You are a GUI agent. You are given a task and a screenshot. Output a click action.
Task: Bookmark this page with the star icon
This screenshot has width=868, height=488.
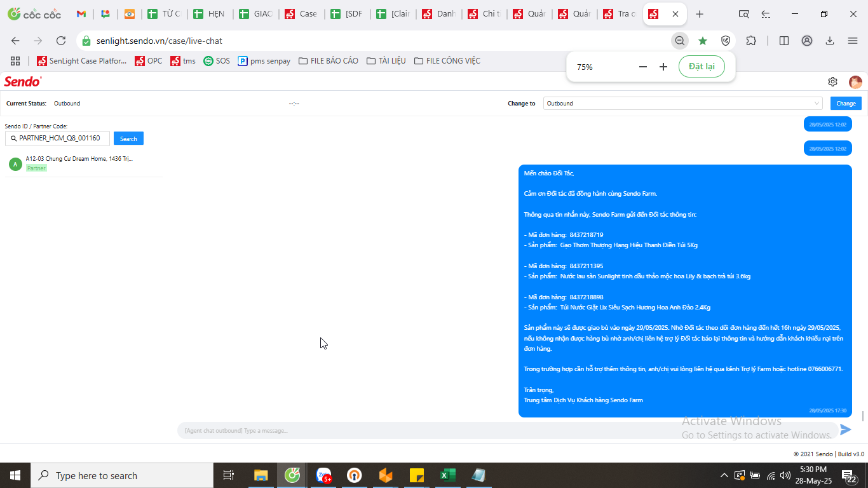[x=703, y=41]
